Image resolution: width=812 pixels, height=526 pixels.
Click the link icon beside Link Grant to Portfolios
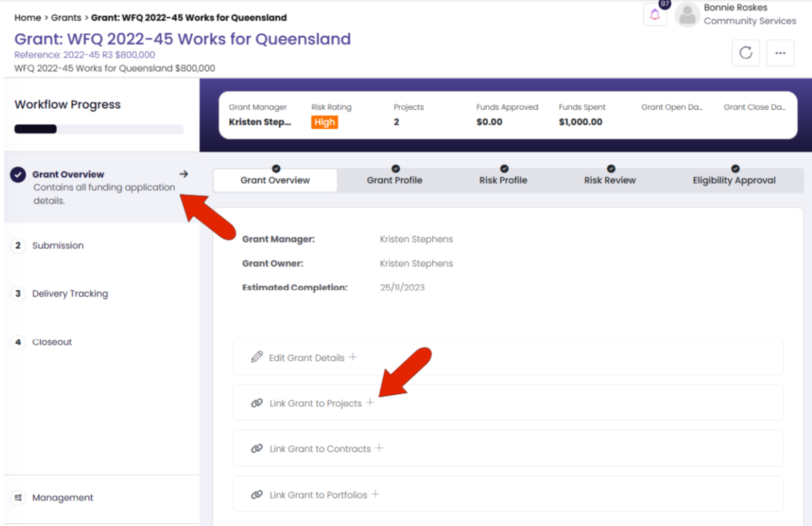[x=257, y=495]
